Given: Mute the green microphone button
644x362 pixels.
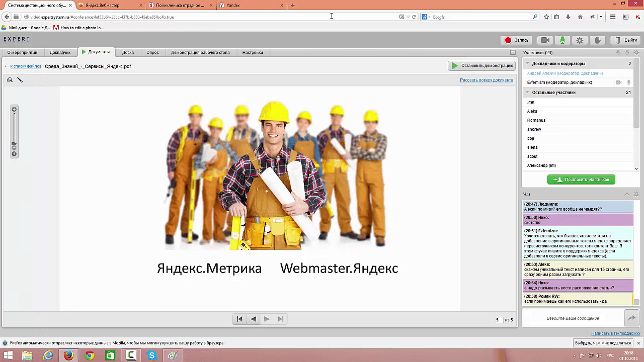Looking at the screenshot, I should 562,40.
